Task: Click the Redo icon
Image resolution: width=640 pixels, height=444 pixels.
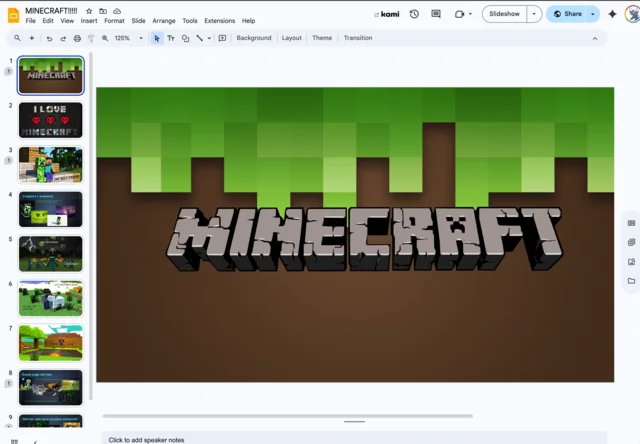Action: (x=63, y=38)
